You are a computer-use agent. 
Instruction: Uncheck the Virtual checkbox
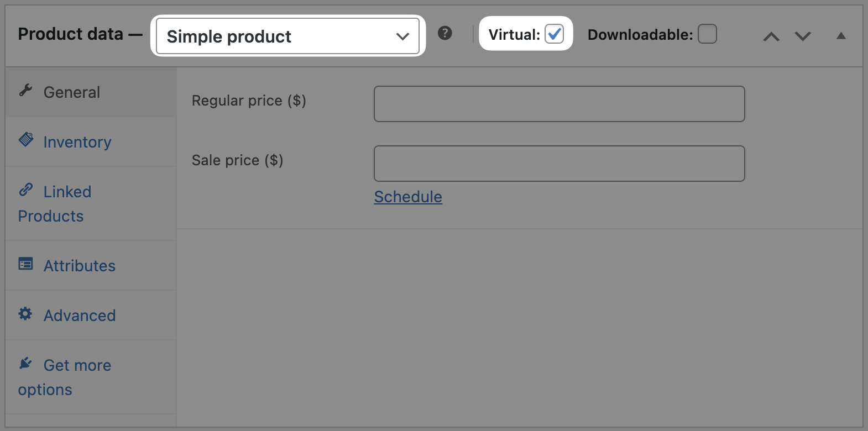pyautogui.click(x=554, y=34)
